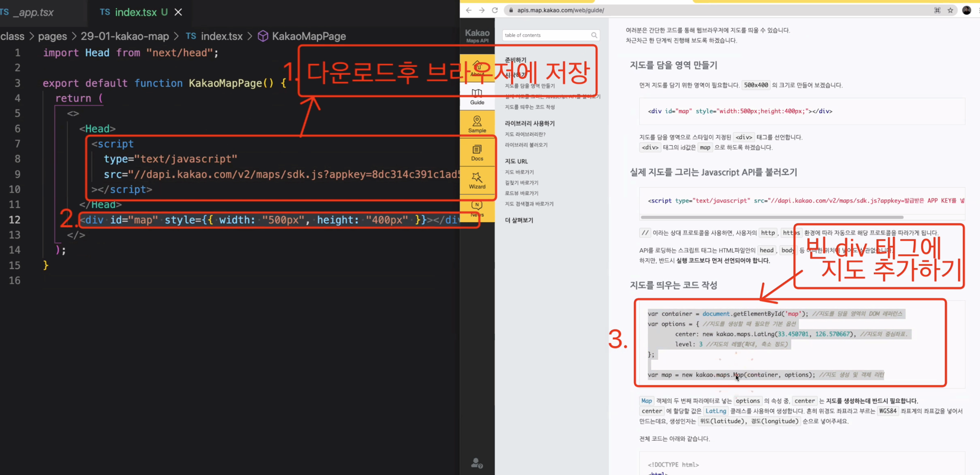Click the '라이브러리 불러오기' contents link
Screen dimensions: 980x475
[x=526, y=145]
